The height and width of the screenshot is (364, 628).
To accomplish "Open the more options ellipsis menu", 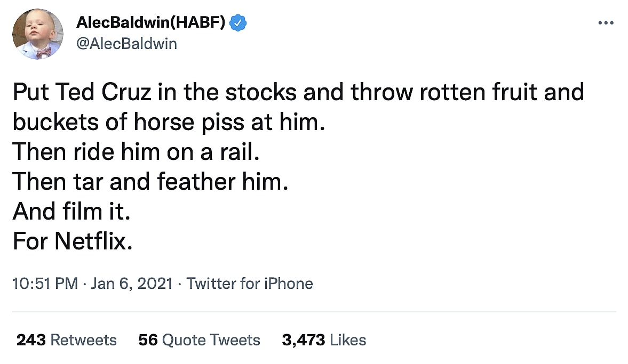I will click(x=606, y=23).
